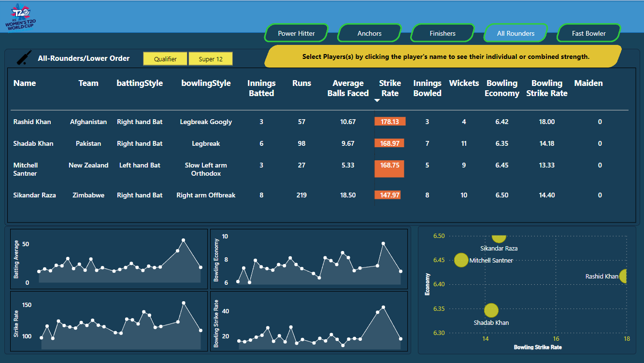Click the peak point in Bowling Economy chart

tap(383, 244)
